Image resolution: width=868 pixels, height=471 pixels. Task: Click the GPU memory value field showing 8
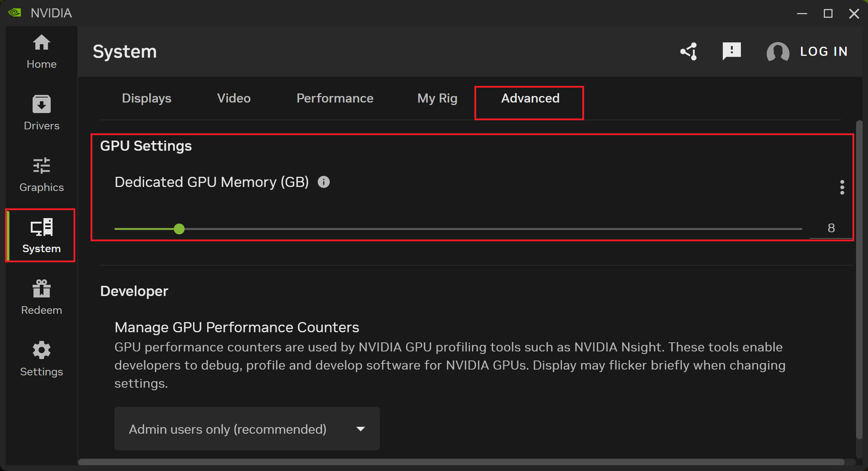[831, 228]
